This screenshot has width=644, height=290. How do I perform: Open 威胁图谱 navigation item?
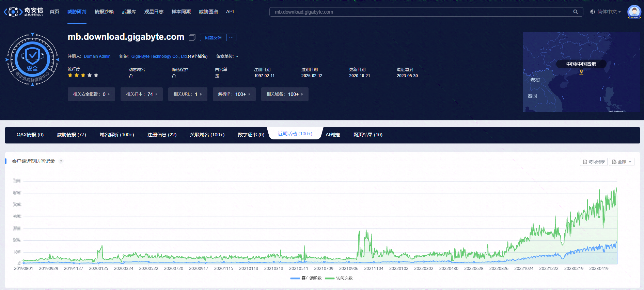pyautogui.click(x=208, y=12)
